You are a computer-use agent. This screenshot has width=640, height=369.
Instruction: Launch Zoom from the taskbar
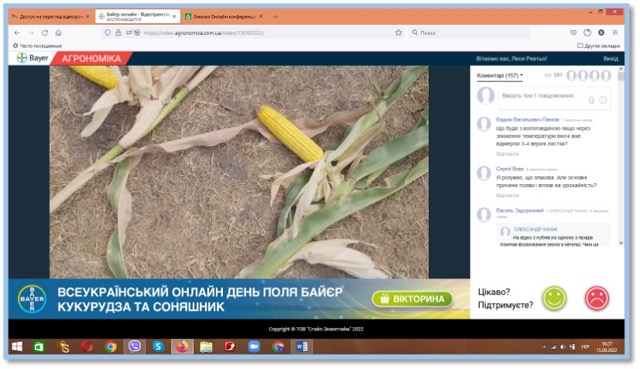pos(254,347)
